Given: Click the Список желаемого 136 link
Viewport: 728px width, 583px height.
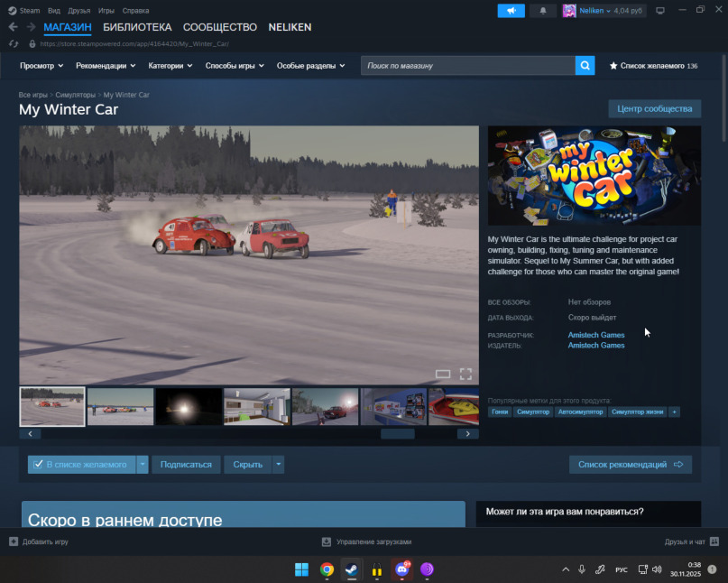Looking at the screenshot, I should click(653, 66).
